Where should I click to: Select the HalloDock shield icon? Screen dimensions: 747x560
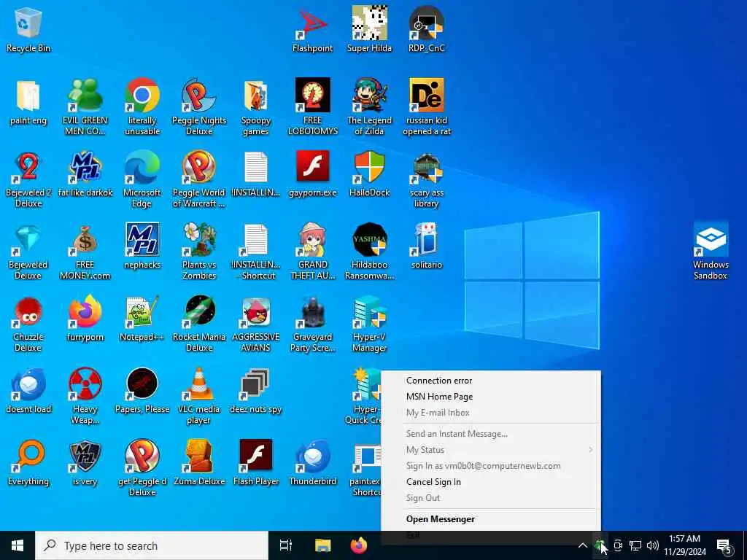[x=369, y=174]
